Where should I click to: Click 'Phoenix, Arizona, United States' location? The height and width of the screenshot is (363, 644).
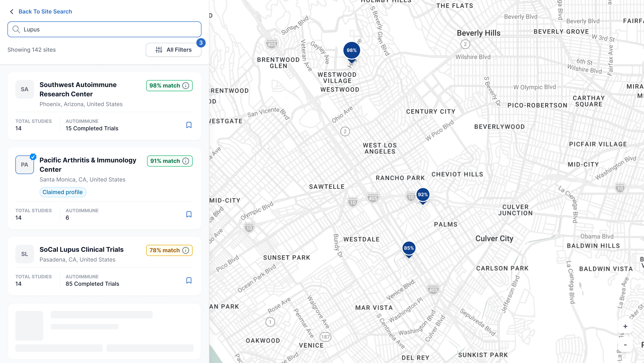pyautogui.click(x=81, y=104)
